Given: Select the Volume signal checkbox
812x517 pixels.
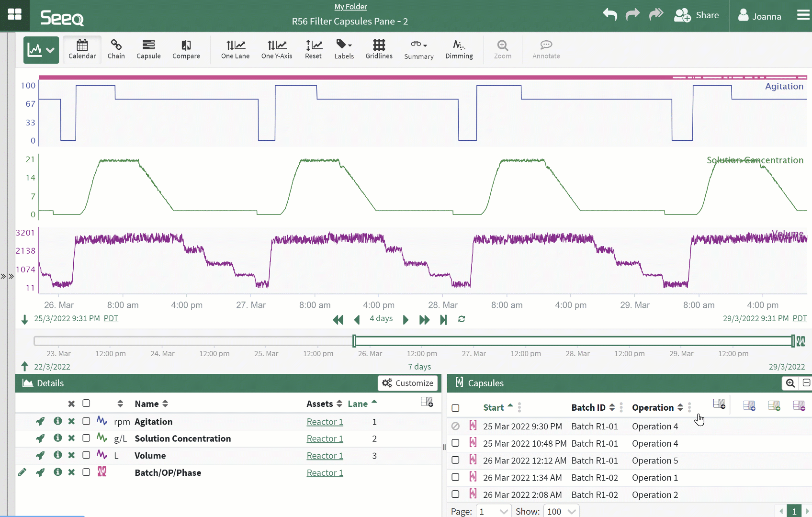Looking at the screenshot, I should point(86,455).
